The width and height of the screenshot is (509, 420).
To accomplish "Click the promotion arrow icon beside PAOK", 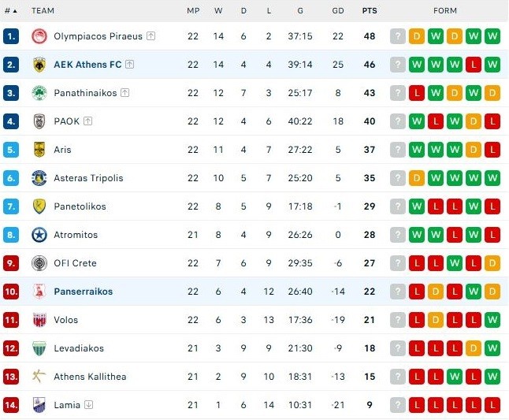I will pyautogui.click(x=88, y=121).
